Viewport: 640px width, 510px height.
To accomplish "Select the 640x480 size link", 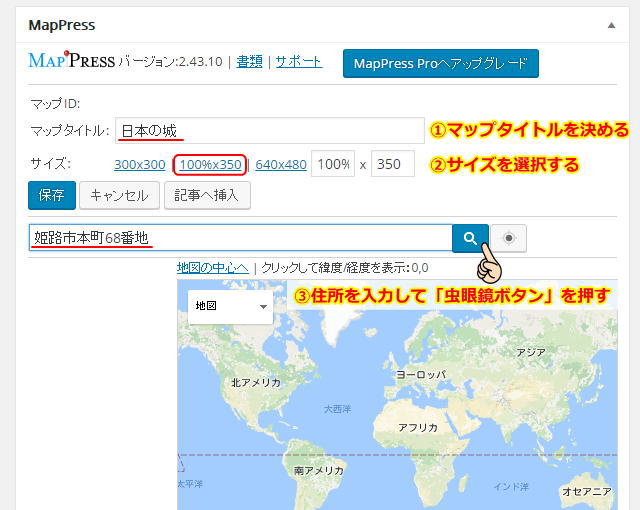I will click(x=281, y=164).
